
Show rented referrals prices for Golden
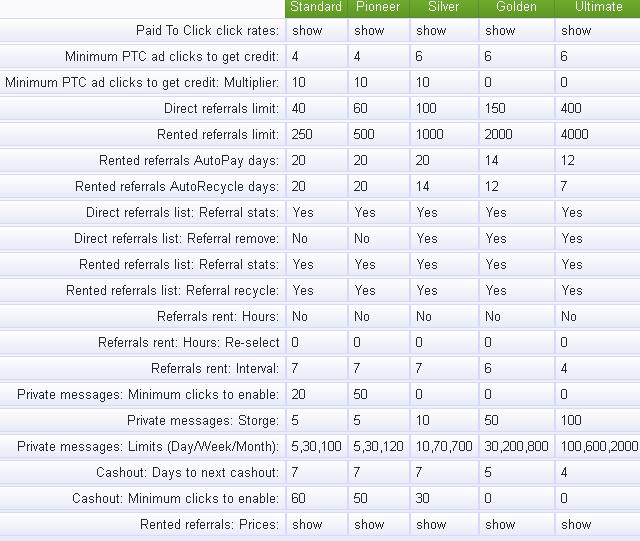500,524
